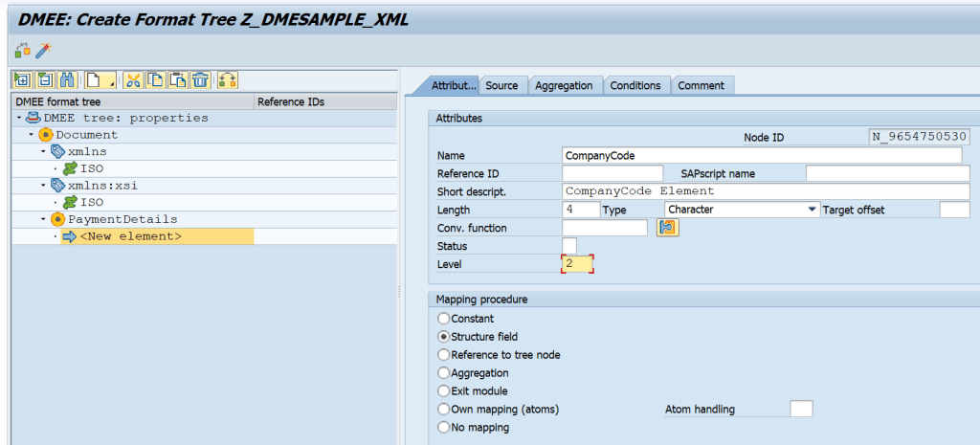Image resolution: width=980 pixels, height=445 pixels.
Task: Click the blue arrow New element icon
Action: 70,236
